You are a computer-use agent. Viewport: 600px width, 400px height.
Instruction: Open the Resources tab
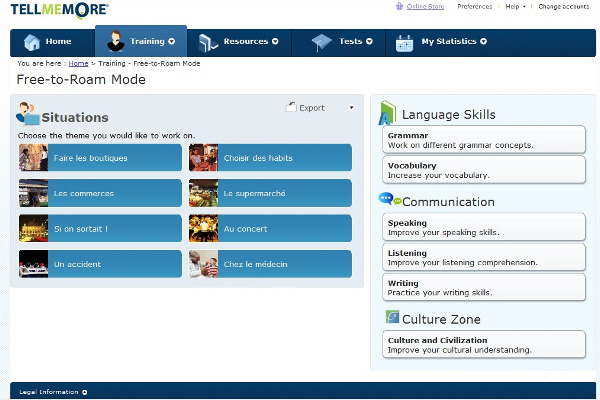[239, 43]
